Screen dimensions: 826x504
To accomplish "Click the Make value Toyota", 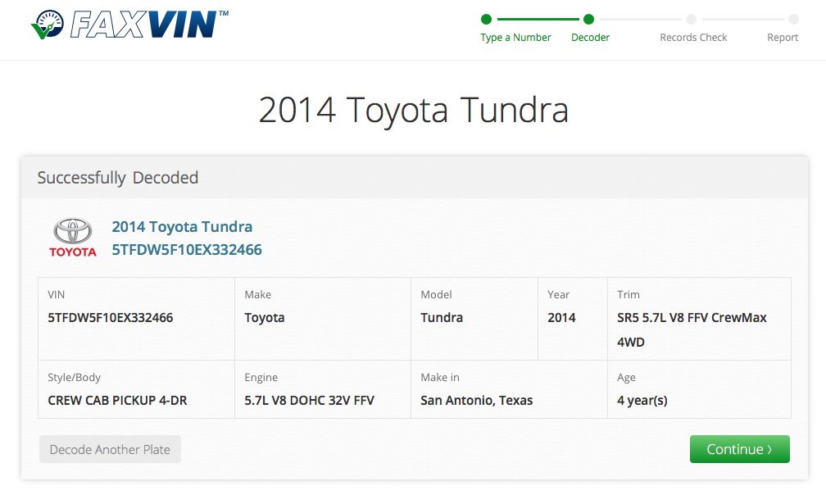I will click(x=265, y=318).
